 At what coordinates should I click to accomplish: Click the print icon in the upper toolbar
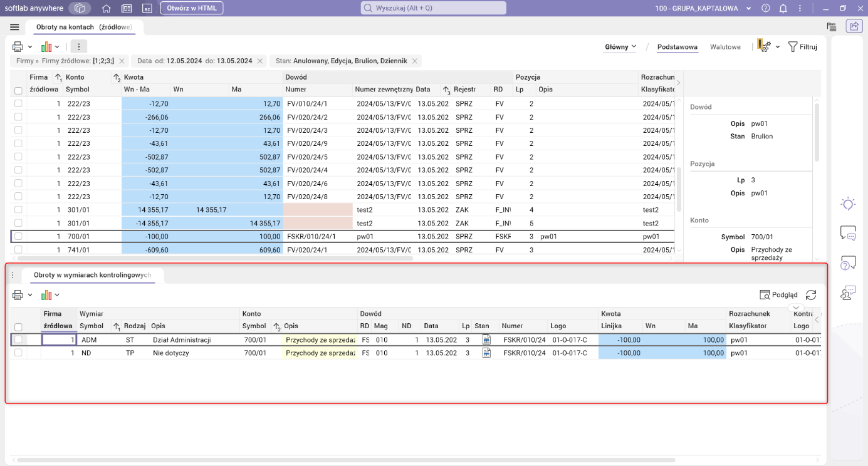pos(18,46)
